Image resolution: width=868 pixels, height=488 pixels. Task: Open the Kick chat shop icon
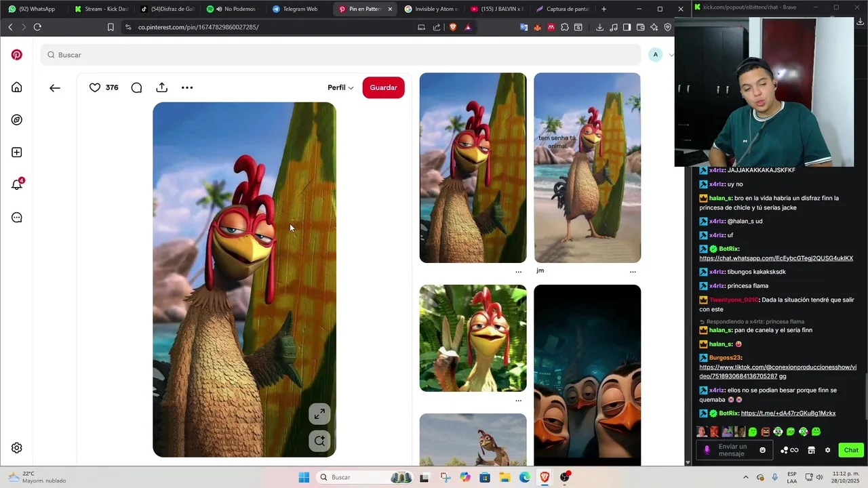click(x=811, y=450)
